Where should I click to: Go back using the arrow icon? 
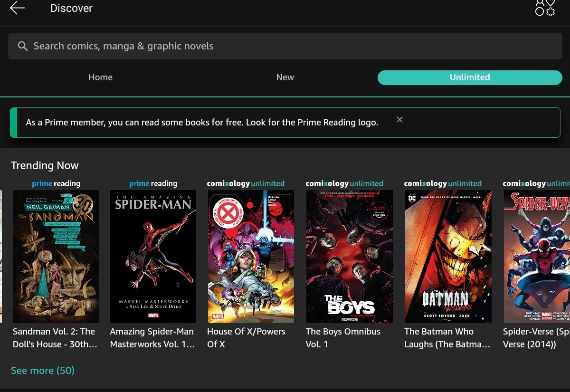tap(17, 8)
